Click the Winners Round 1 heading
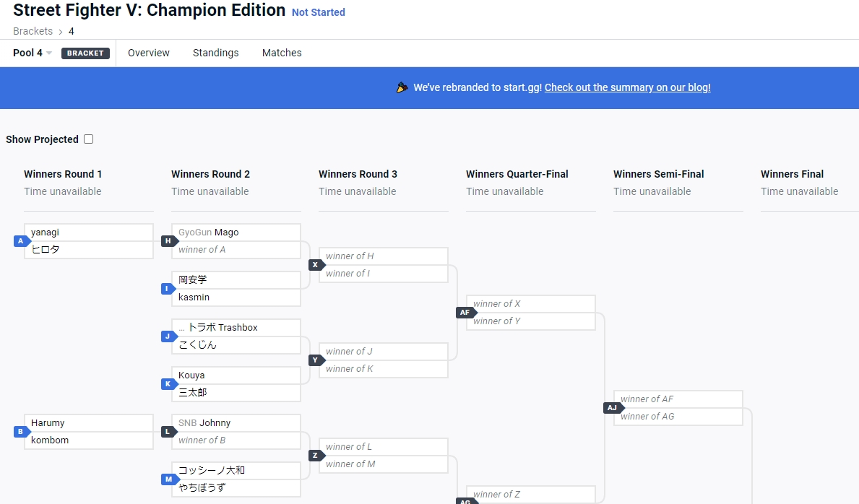 [x=63, y=174]
